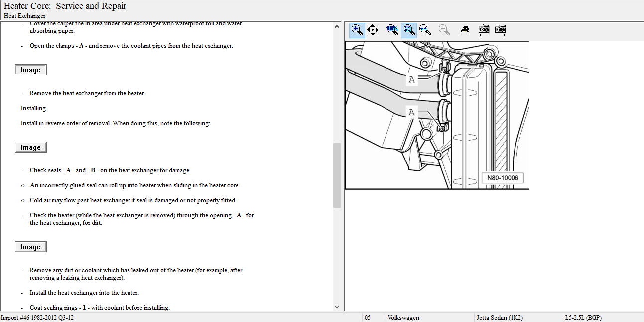Image resolution: width=644 pixels, height=322 pixels.
Task: Set image zoom to 100%
Action: (392, 30)
